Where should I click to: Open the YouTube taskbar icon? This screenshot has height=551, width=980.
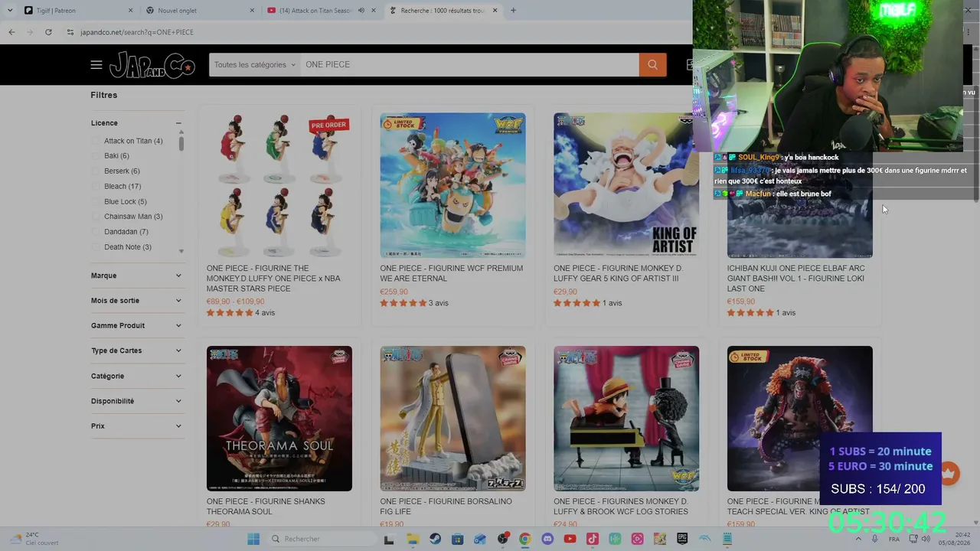(x=570, y=539)
